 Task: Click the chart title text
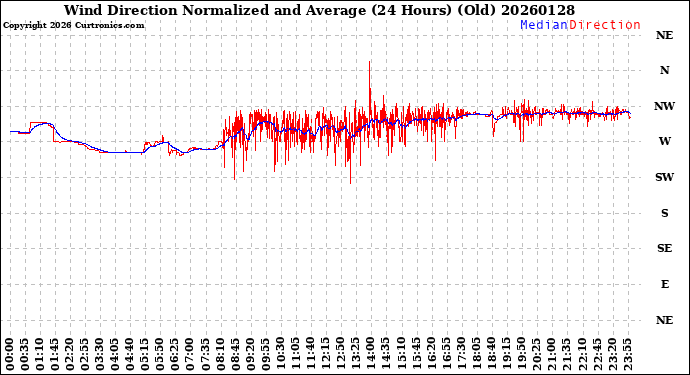(x=319, y=10)
